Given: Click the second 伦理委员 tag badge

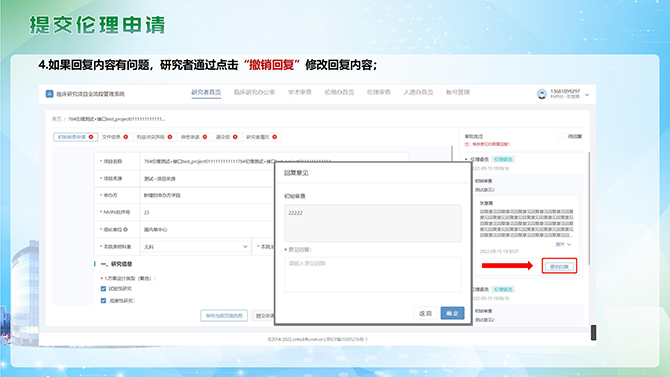Looking at the screenshot, I should [503, 289].
